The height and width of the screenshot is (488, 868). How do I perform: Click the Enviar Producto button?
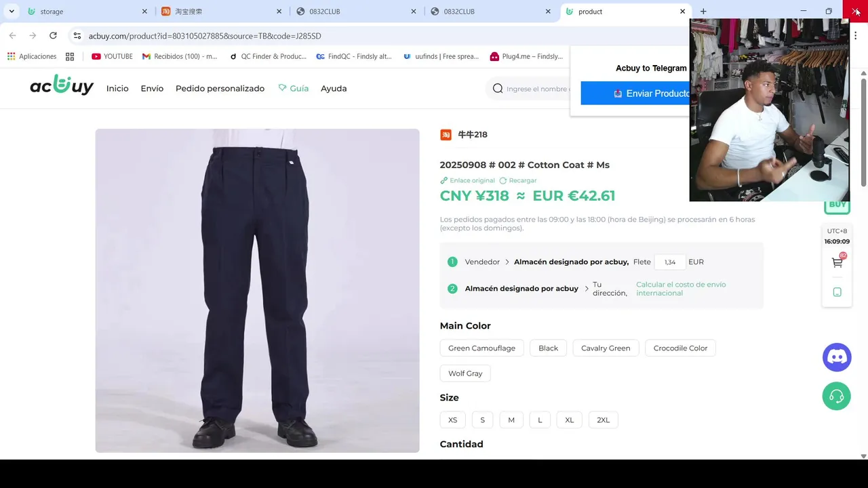(x=635, y=94)
